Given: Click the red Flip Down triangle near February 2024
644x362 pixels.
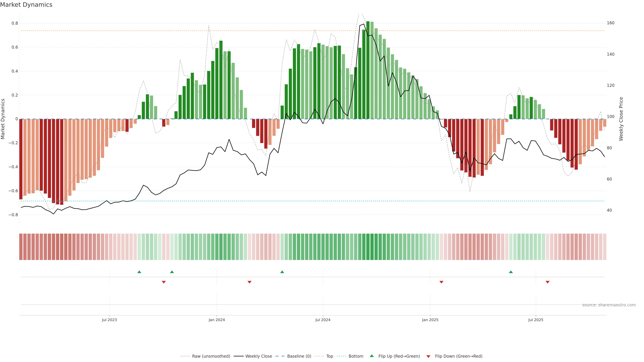Looking at the screenshot, I should [249, 282].
